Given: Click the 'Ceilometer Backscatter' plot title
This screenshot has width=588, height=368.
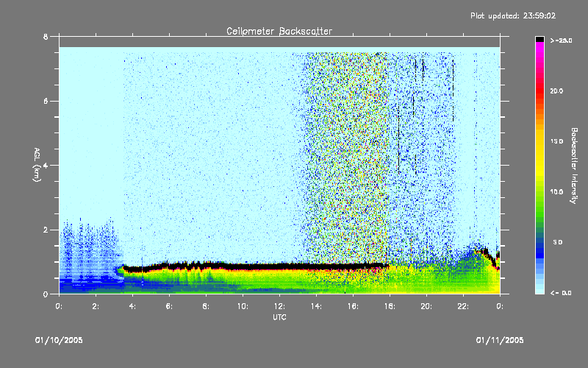Looking at the screenshot, I should [279, 31].
